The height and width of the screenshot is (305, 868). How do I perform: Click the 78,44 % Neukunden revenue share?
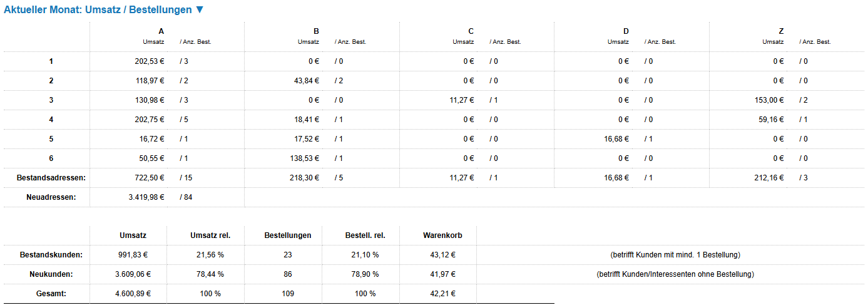coord(210,274)
